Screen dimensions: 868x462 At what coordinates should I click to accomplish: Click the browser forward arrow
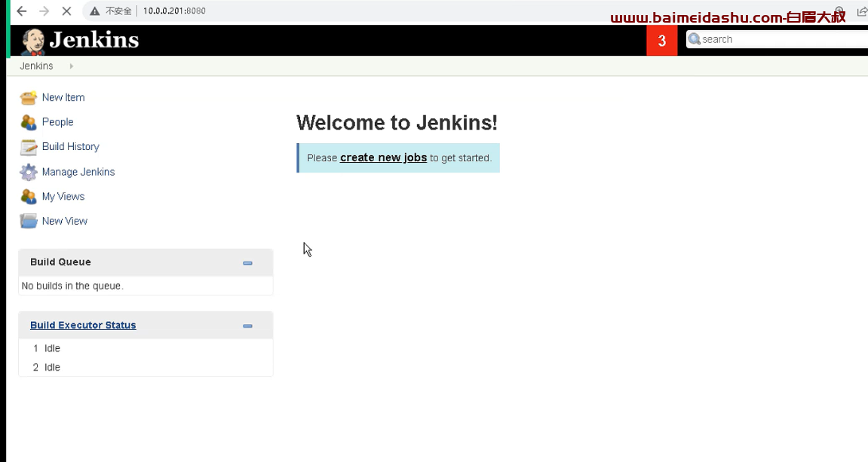[44, 11]
